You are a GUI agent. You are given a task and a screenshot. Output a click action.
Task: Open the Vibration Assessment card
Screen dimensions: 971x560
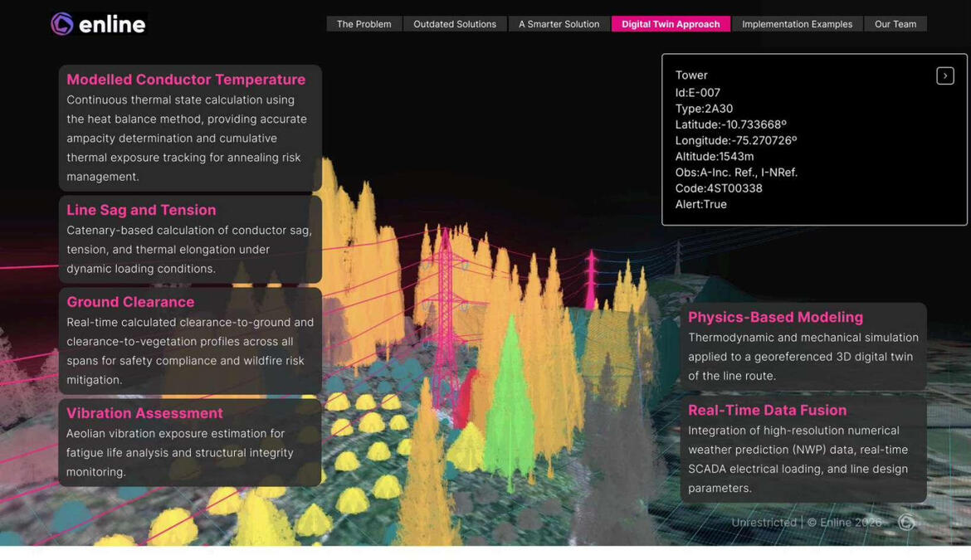(x=190, y=442)
